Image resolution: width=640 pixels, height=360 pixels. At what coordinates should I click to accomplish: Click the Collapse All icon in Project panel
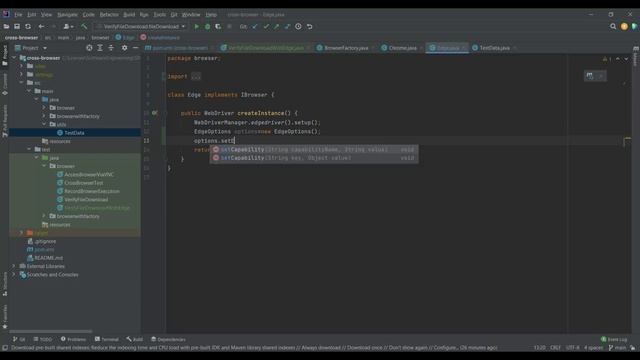click(x=111, y=48)
